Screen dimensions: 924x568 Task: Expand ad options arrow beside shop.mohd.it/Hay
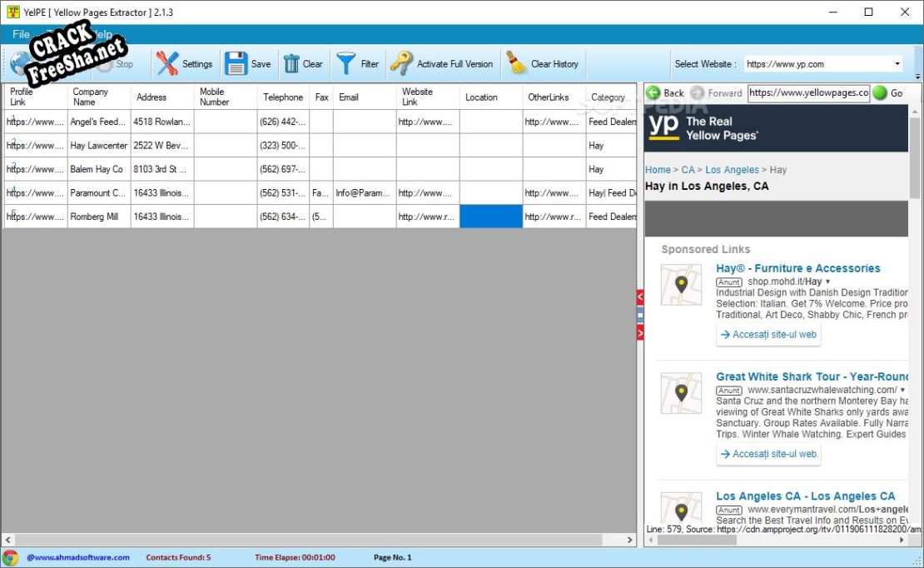point(827,282)
